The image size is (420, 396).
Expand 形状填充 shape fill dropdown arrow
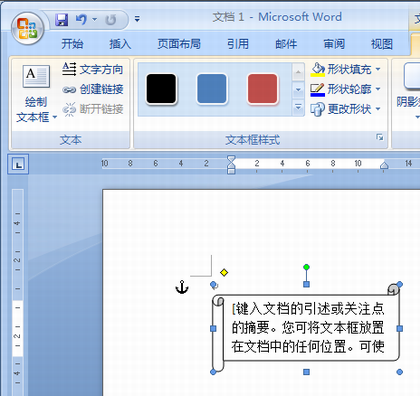[378, 69]
